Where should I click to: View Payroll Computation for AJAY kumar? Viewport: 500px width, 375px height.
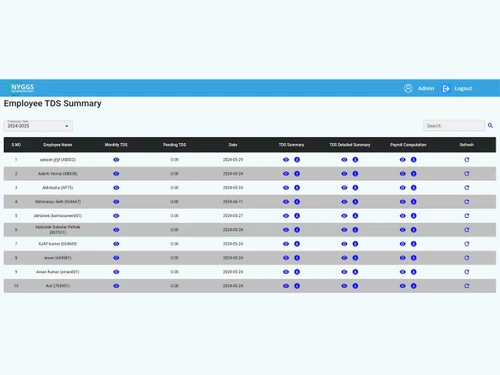click(x=403, y=244)
